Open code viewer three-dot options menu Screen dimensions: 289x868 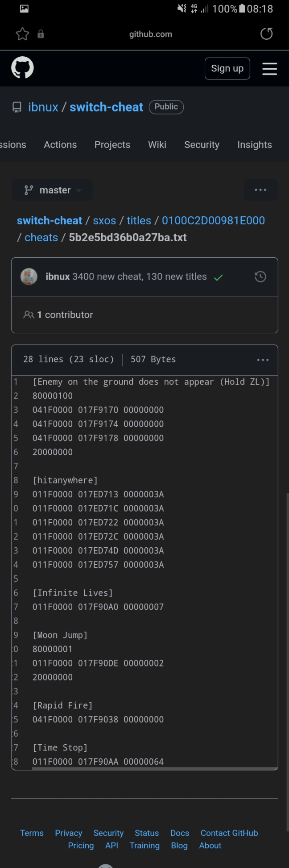tap(263, 360)
